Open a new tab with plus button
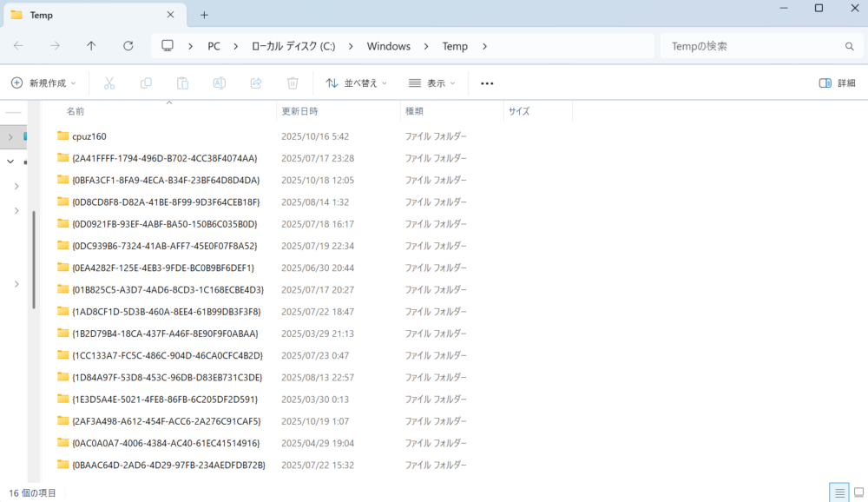 pyautogui.click(x=205, y=15)
